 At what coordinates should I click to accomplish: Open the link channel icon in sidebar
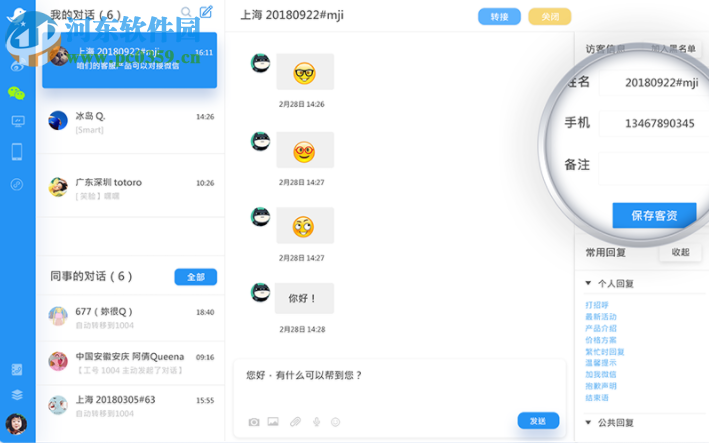tap(17, 184)
